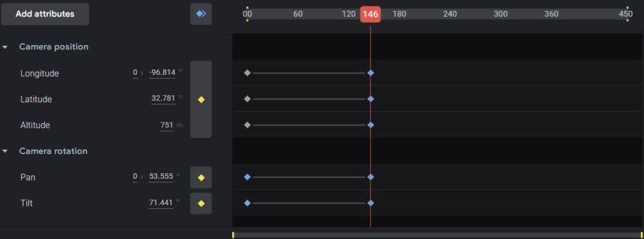This screenshot has height=239, width=644.
Task: Select the Latitude keyframe at frame 146
Action: tap(370, 99)
